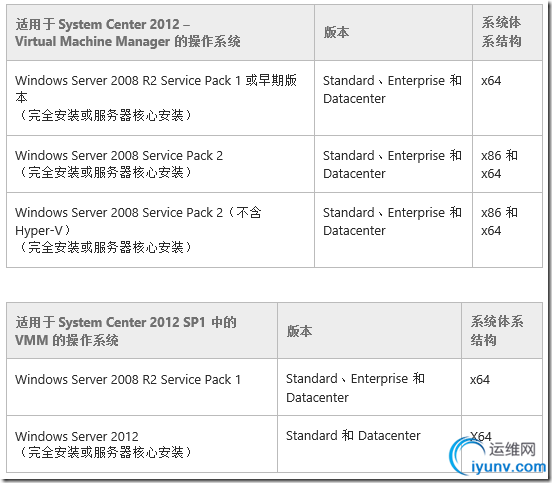The image size is (552, 483).
Task: Click the x86 和 x64 cell in the Hyper-V row
Action: [508, 230]
